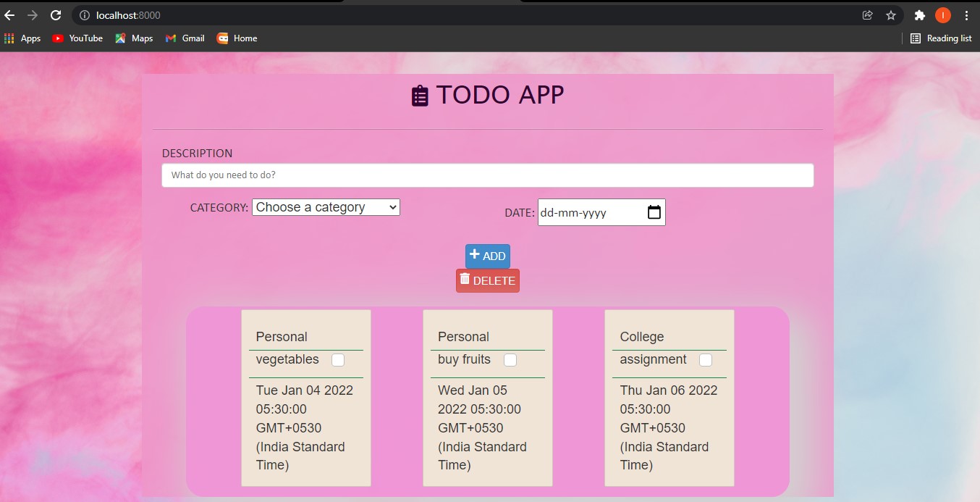Open the Home bookmark
Image resolution: width=980 pixels, height=502 pixels.
coord(237,38)
